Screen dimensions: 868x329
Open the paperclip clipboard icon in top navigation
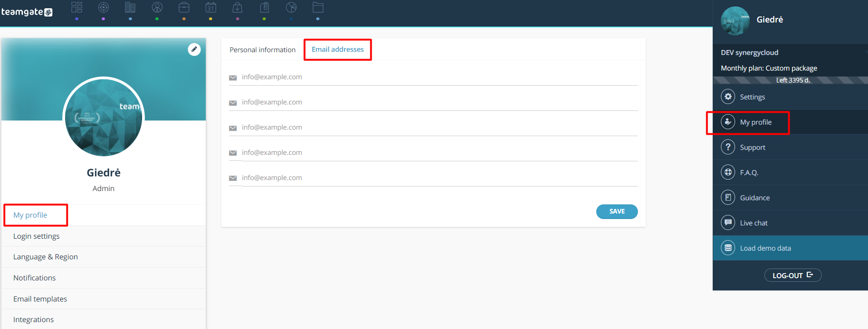click(x=264, y=7)
